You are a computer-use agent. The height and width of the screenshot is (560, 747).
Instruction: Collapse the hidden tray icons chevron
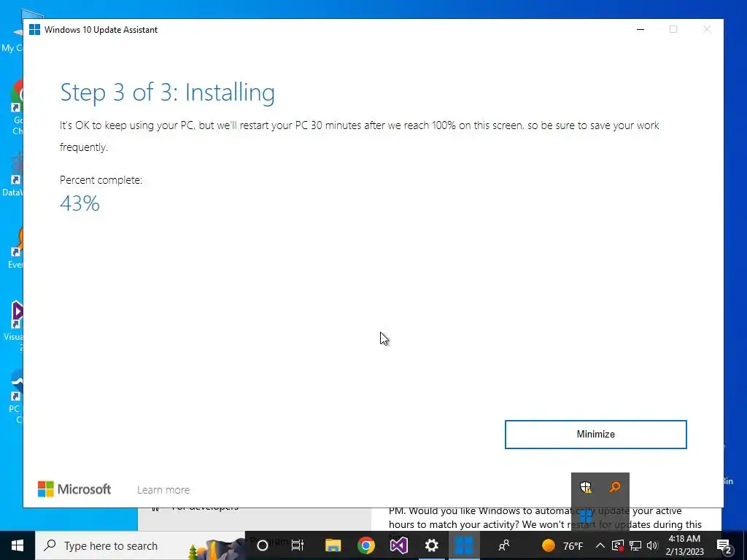pyautogui.click(x=600, y=545)
